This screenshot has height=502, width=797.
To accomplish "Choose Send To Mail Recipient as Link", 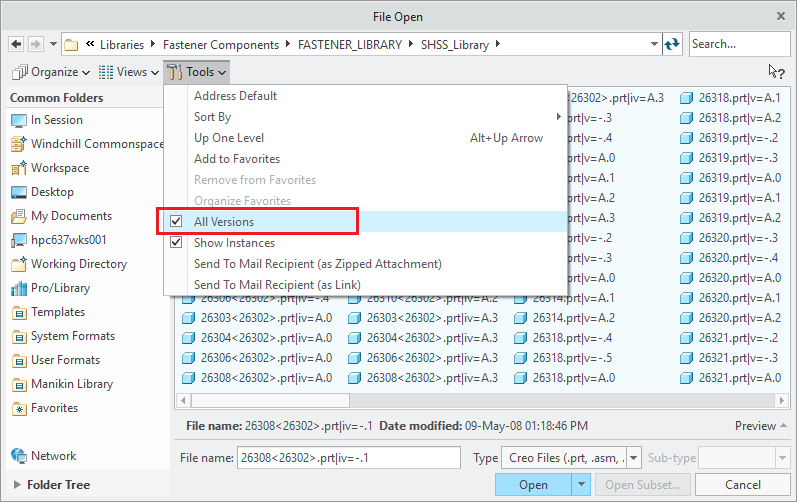I will [365, 285].
